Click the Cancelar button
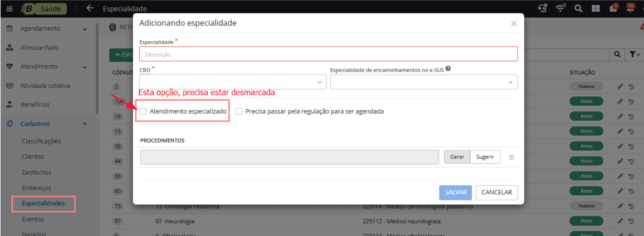The height and width of the screenshot is (236, 644). [496, 192]
